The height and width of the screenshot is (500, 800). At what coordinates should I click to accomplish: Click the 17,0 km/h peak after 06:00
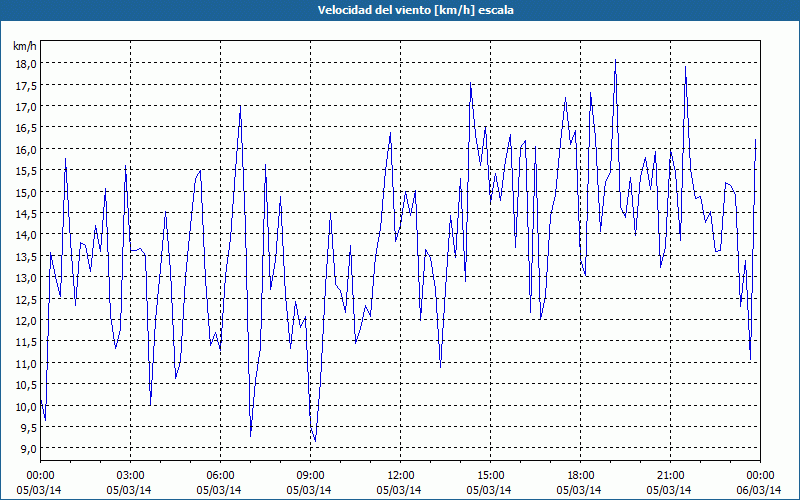[240, 106]
